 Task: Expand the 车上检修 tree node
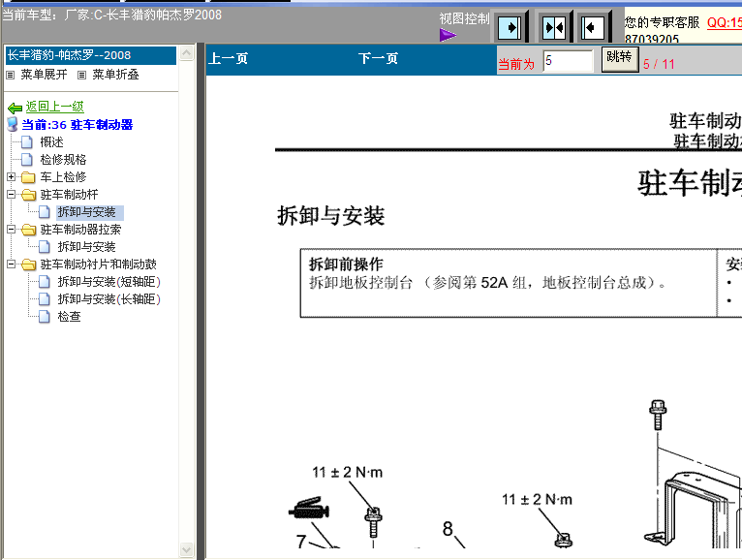[11, 176]
